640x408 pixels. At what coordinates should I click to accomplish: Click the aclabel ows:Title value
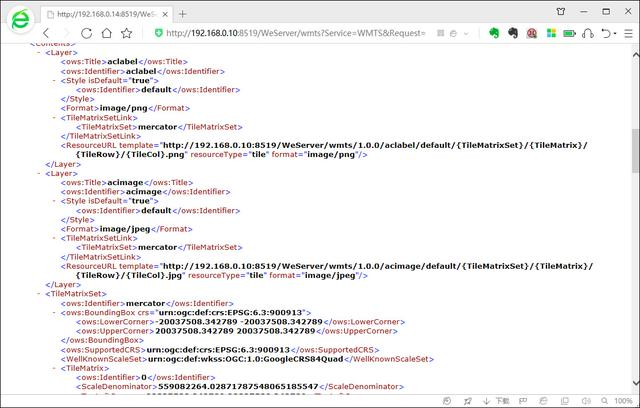click(x=122, y=62)
